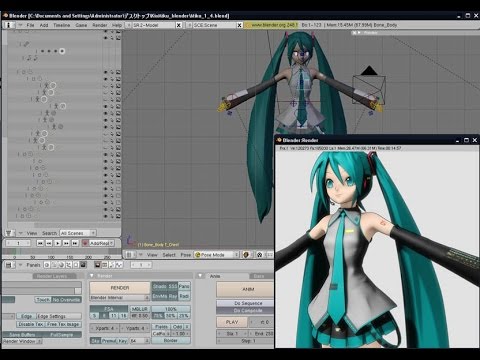
Task: Click the large RENDER button
Action: 120,288
